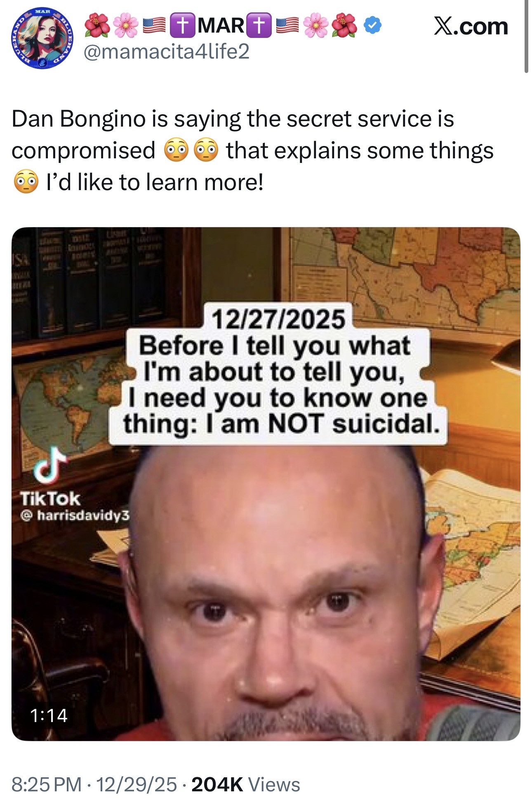The image size is (532, 807).
Task: Click the X.com logo text
Action: click(471, 26)
